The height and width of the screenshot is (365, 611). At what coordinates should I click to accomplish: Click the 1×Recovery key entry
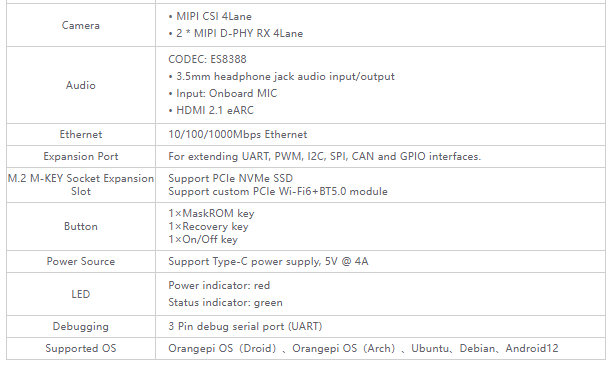208,226
